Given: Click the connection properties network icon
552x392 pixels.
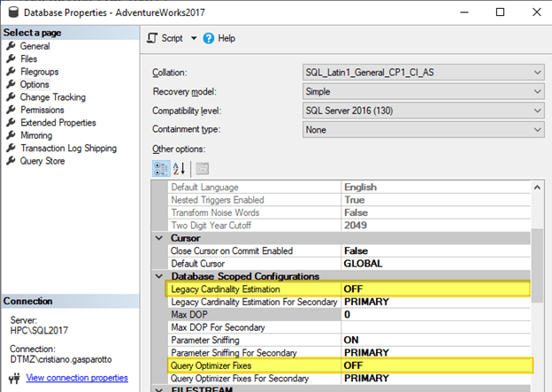Looking at the screenshot, I should [14, 379].
